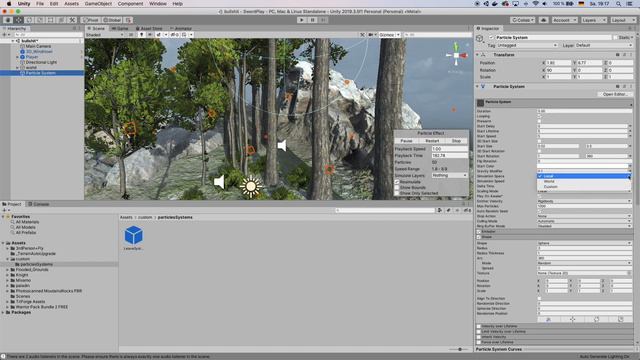Open Transform component help icon
This screenshot has width=640, height=360.
[x=618, y=55]
